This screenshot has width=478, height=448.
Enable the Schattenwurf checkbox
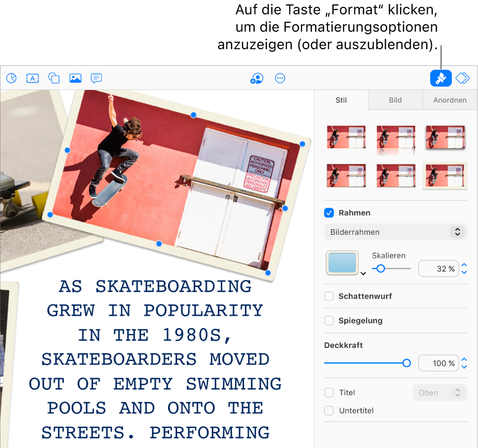click(x=329, y=296)
